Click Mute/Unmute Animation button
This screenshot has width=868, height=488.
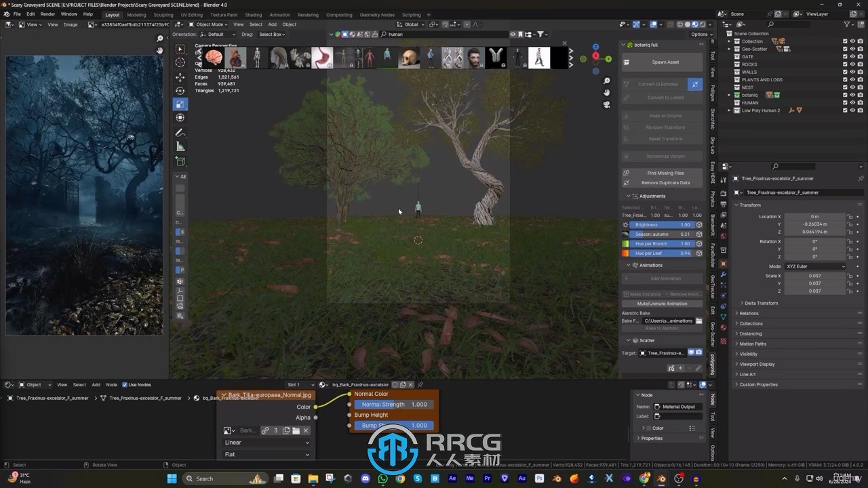pos(662,304)
